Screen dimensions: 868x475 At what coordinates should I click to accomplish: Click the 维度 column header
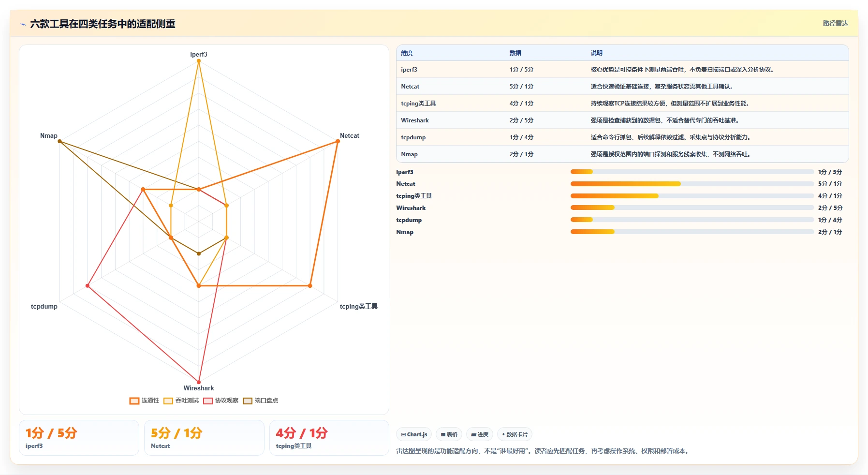point(407,53)
